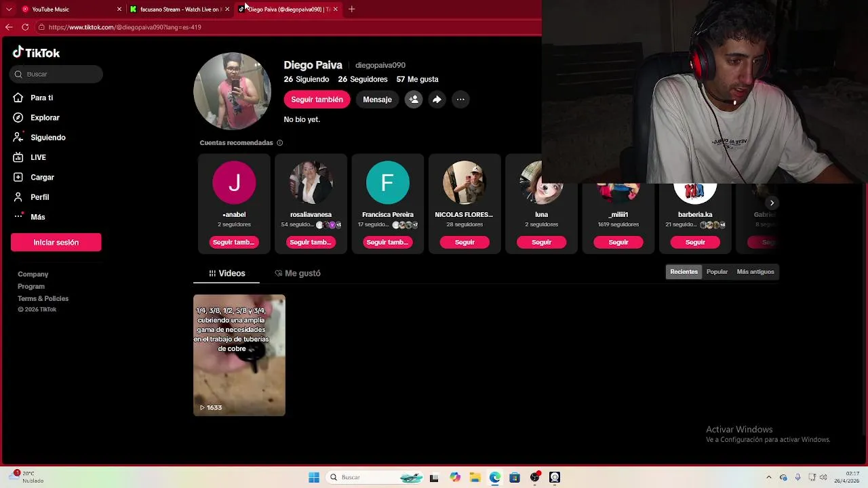Viewport: 868px width, 488px height.
Task: Open the tab search dropdown arrow
Action: click(x=9, y=9)
